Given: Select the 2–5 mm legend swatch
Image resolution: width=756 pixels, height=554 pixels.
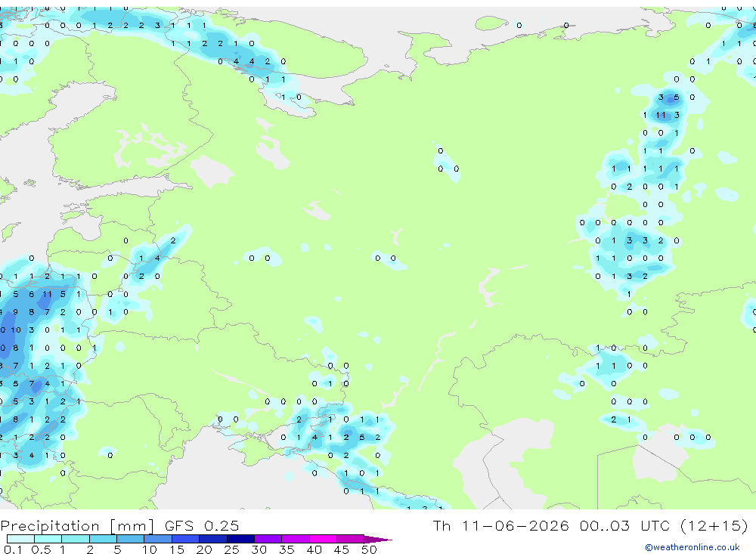Looking at the screenshot, I should pyautogui.click(x=103, y=539).
